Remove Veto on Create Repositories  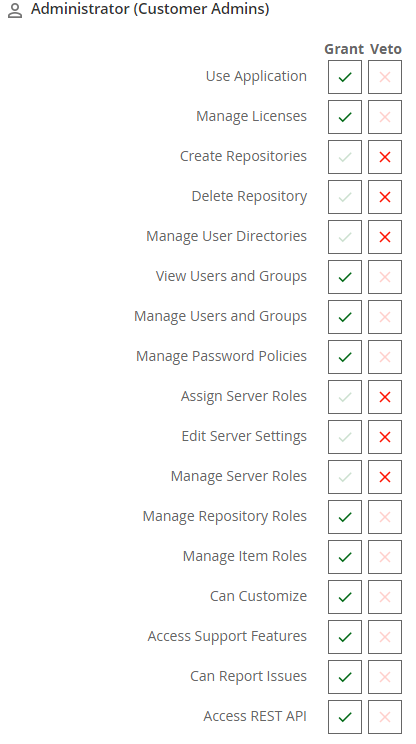(x=385, y=157)
